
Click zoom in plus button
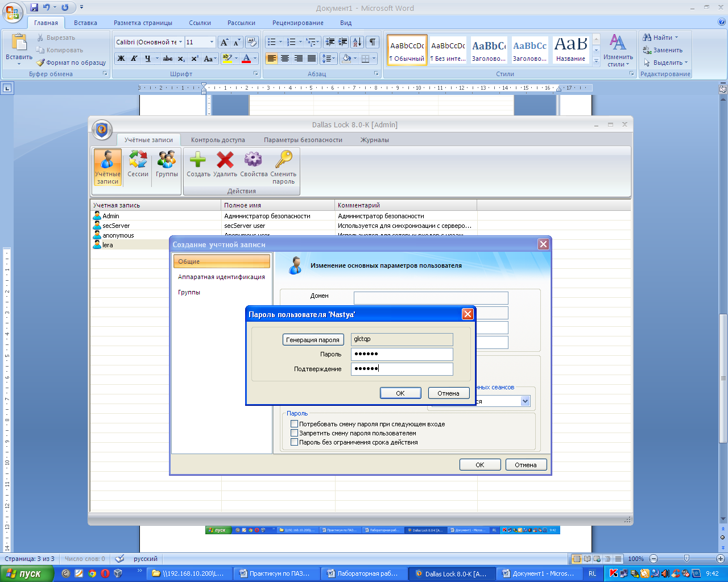[x=720, y=559]
